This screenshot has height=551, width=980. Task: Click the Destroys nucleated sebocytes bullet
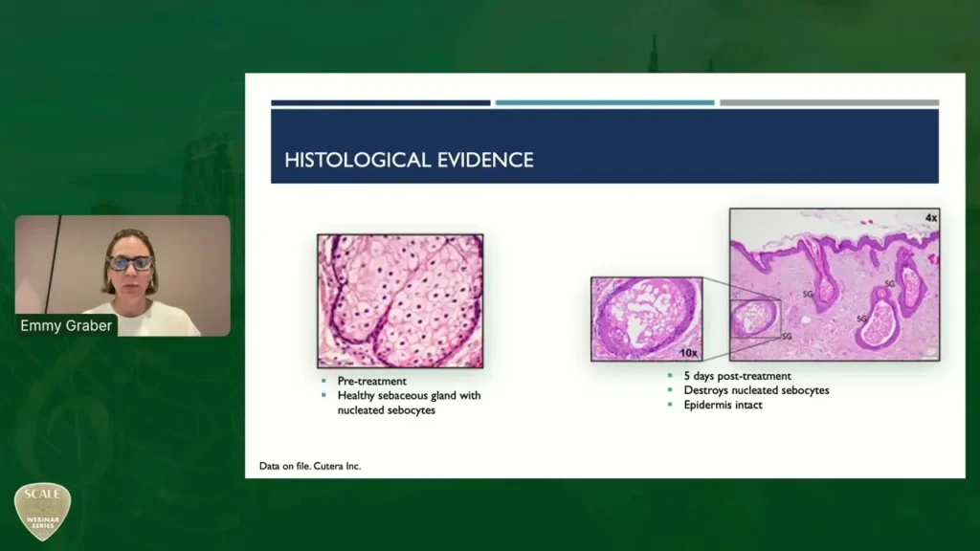coord(754,390)
